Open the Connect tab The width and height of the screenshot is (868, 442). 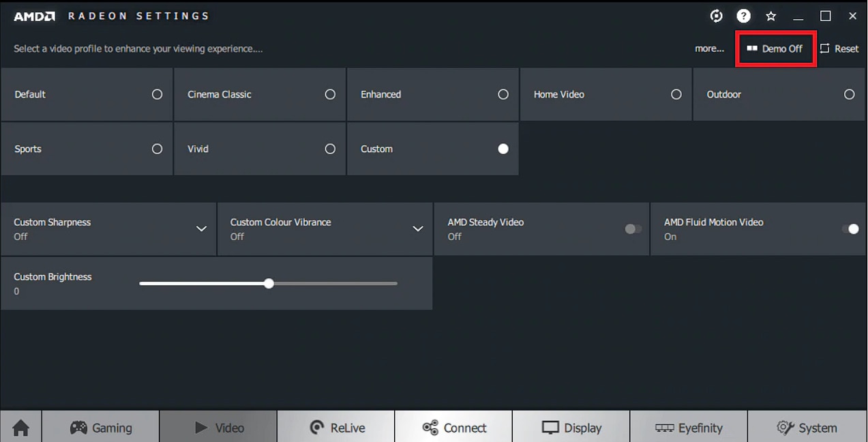453,427
